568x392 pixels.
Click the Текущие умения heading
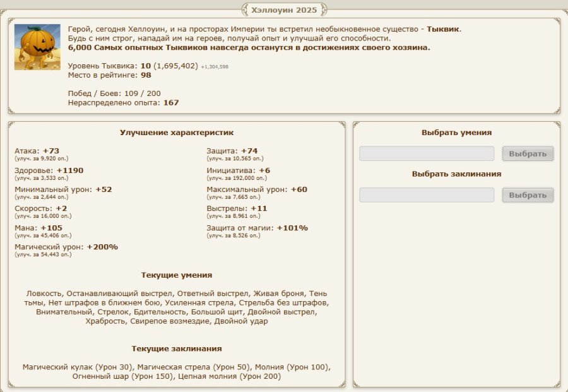click(x=177, y=275)
